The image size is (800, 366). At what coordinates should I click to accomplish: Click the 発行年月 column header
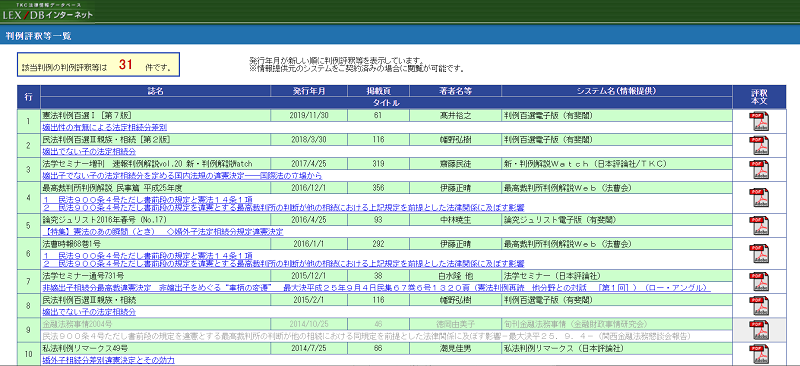pyautogui.click(x=309, y=91)
